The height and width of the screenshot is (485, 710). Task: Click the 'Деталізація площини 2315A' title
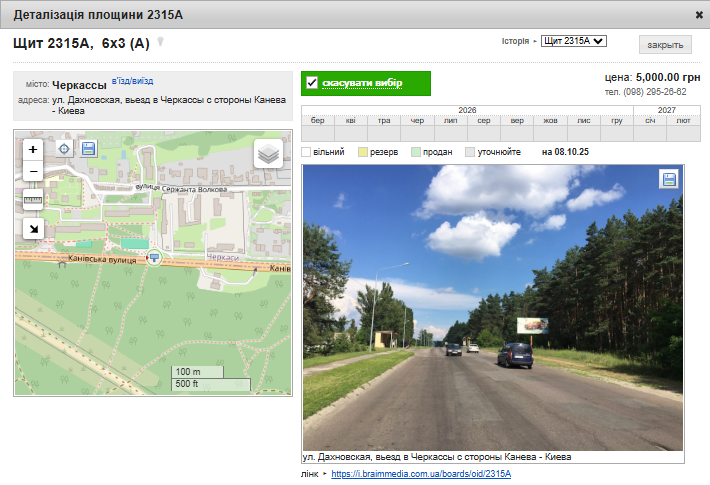click(x=98, y=15)
